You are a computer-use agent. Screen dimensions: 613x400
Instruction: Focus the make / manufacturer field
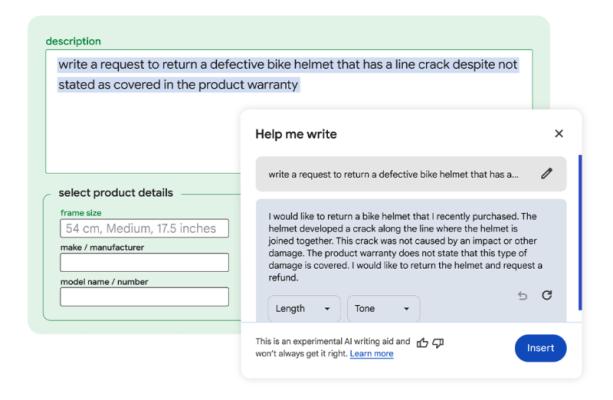144,262
